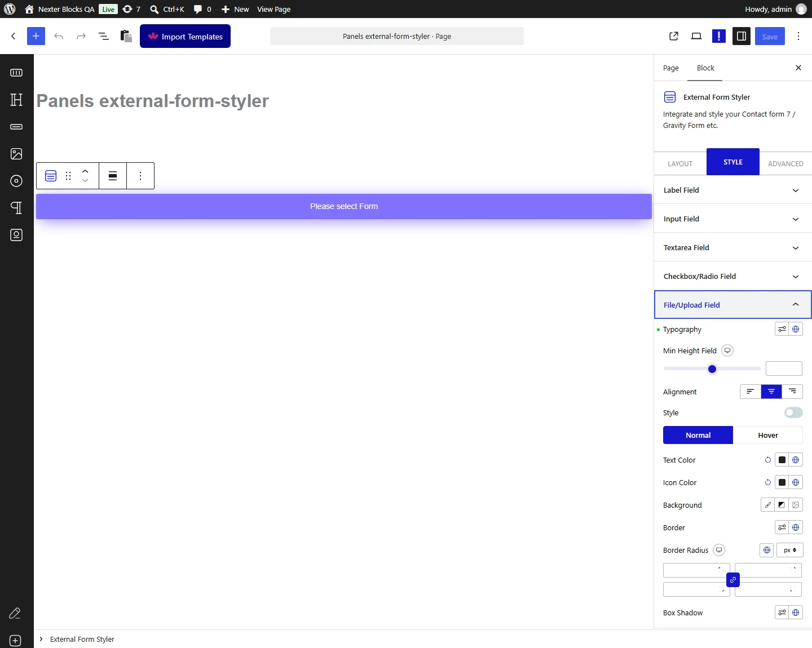
Task: Go back with the editor back arrow
Action: pos(14,36)
